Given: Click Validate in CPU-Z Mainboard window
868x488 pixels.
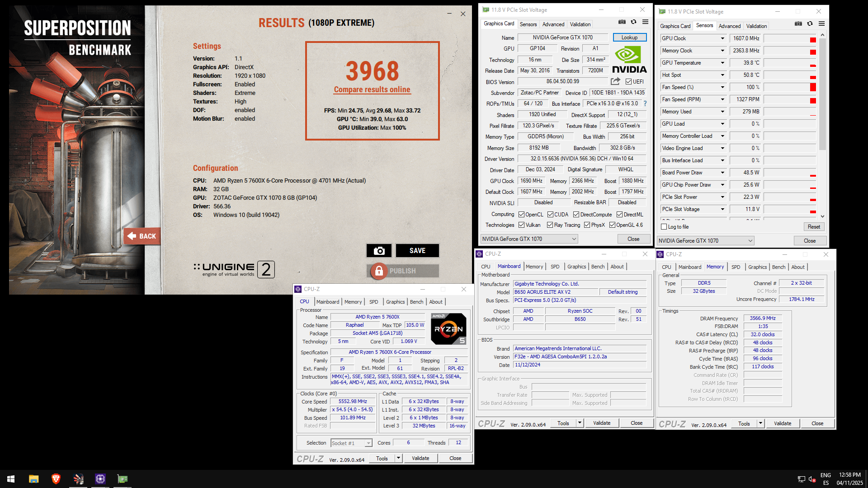Looking at the screenshot, I should [601, 423].
